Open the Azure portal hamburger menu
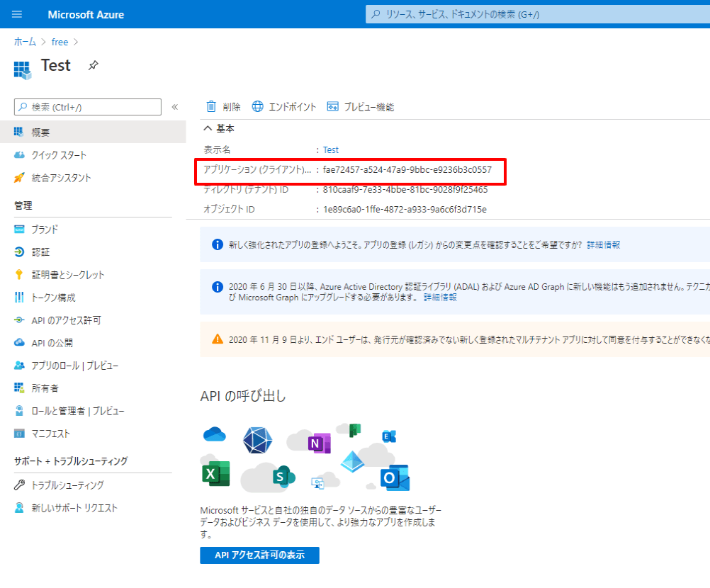 (17, 14)
